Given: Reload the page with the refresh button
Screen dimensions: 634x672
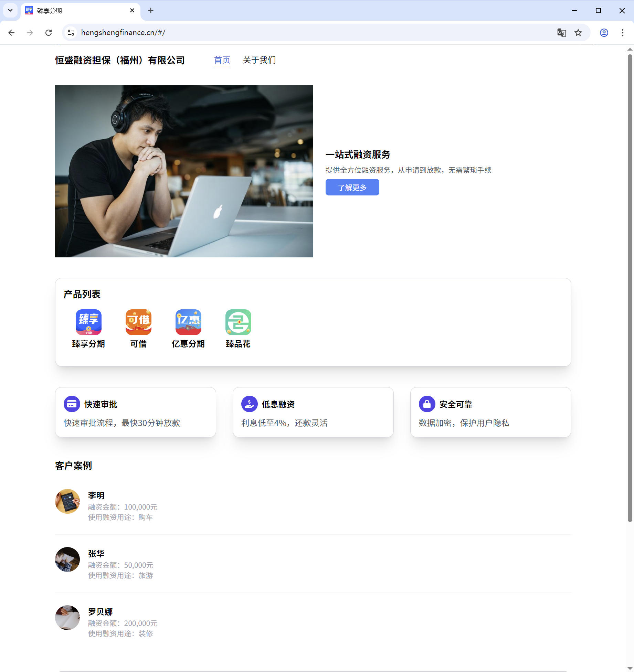Looking at the screenshot, I should [49, 33].
